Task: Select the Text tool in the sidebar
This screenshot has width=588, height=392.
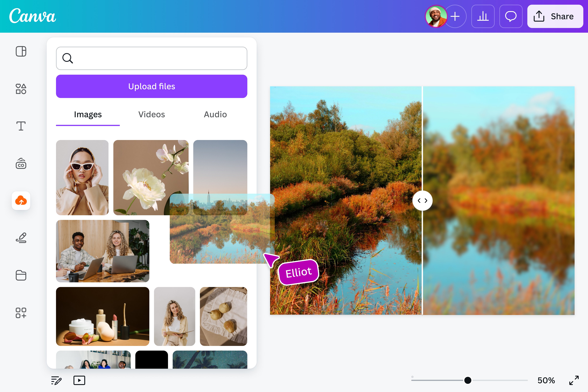Action: 21,126
